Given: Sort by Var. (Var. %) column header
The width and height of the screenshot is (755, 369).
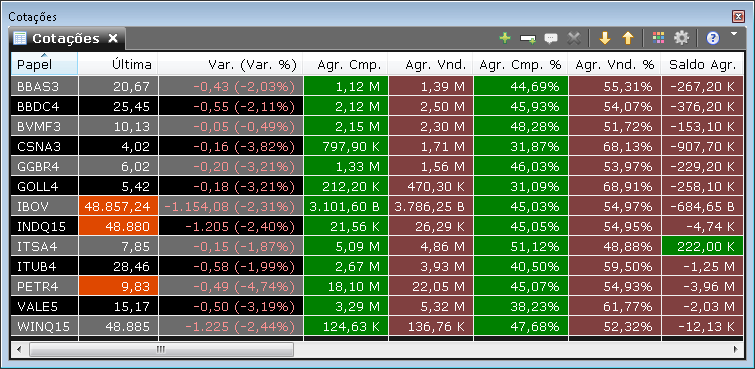Looking at the screenshot, I should click(231, 64).
